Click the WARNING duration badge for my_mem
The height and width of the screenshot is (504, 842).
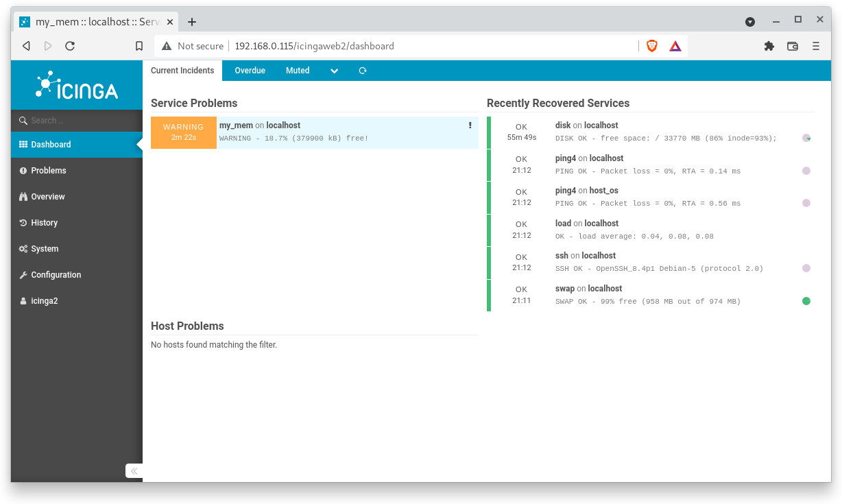(x=183, y=131)
